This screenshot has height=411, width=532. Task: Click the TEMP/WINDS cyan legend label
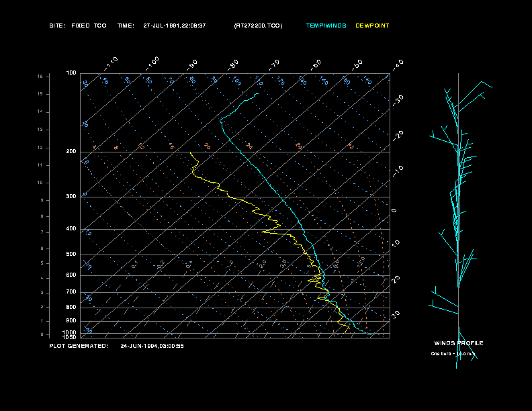coord(326,26)
